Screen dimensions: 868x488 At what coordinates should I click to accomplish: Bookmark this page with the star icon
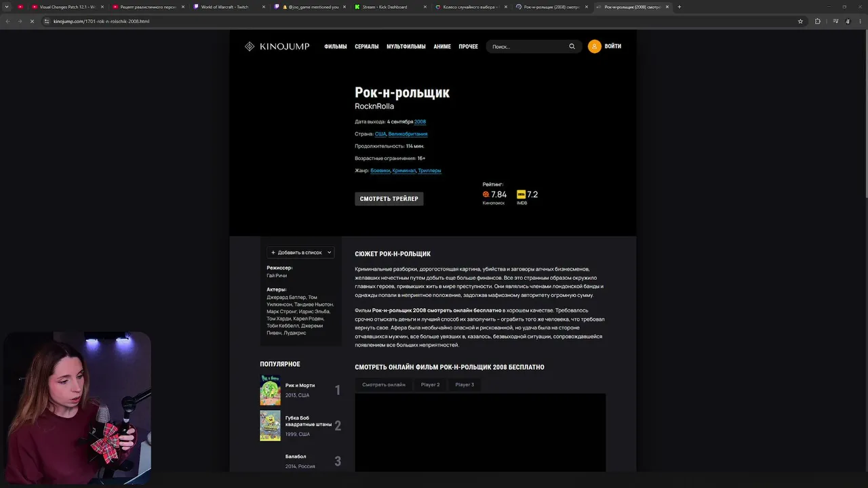(800, 21)
